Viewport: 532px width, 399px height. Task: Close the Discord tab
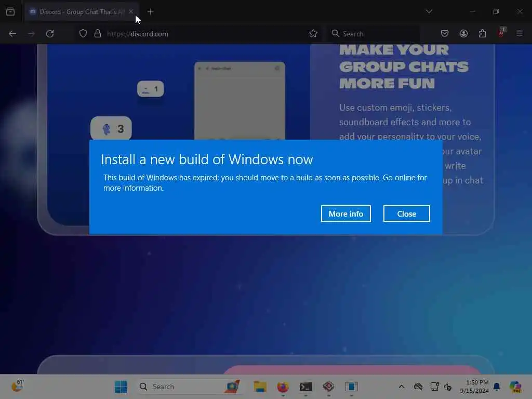click(131, 11)
